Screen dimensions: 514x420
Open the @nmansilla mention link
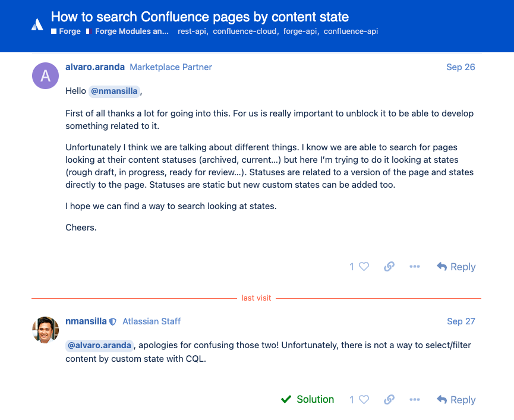pyautogui.click(x=114, y=91)
